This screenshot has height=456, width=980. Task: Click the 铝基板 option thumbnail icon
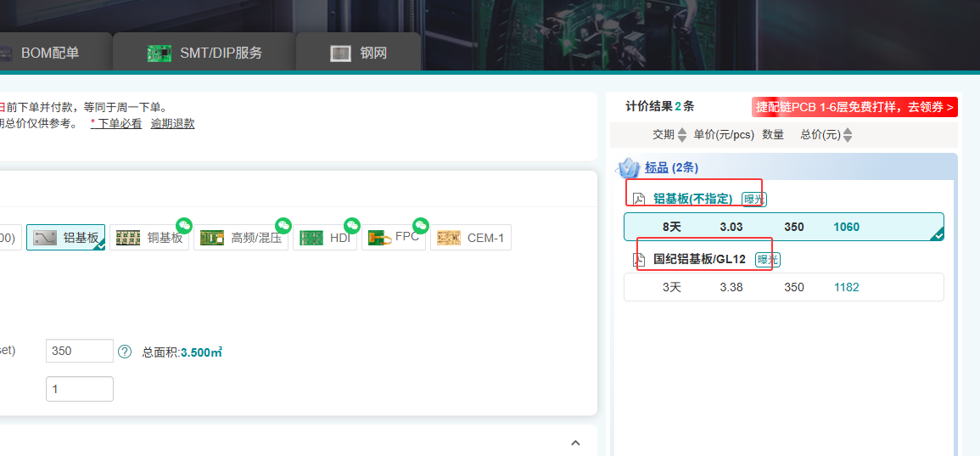[x=45, y=238]
